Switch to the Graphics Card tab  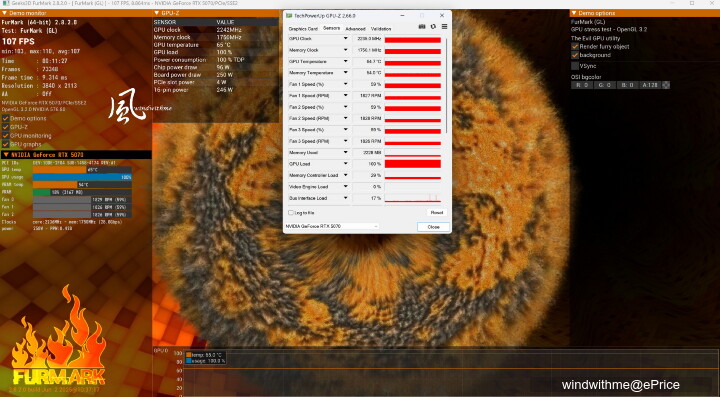303,29
